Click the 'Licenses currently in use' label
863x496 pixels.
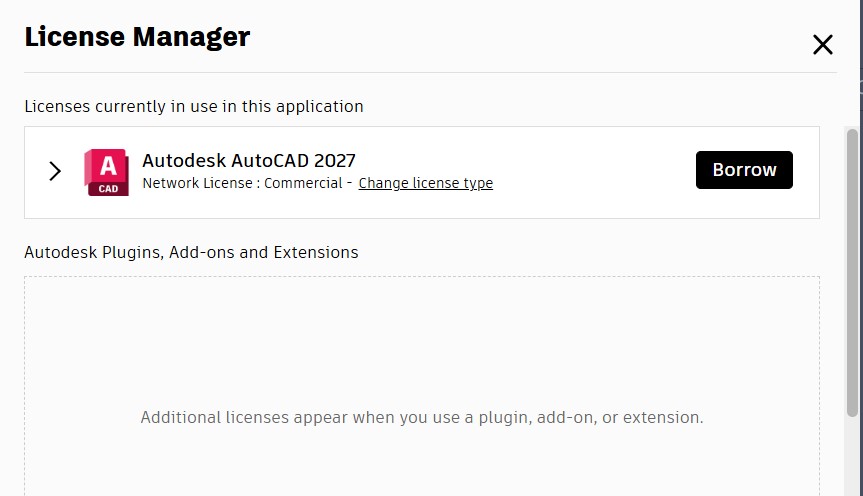point(194,106)
